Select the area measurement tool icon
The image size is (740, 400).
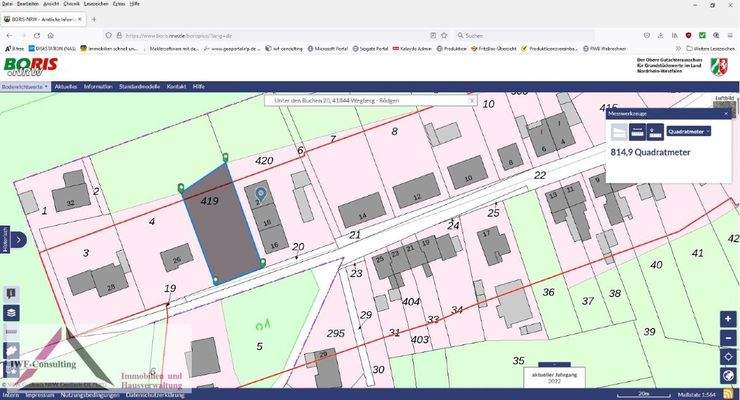pyautogui.click(x=620, y=131)
